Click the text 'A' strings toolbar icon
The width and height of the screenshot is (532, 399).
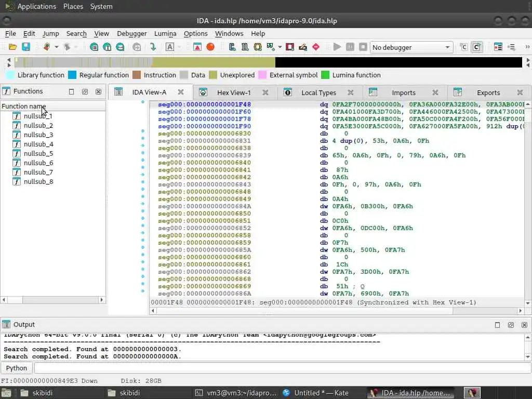170,47
